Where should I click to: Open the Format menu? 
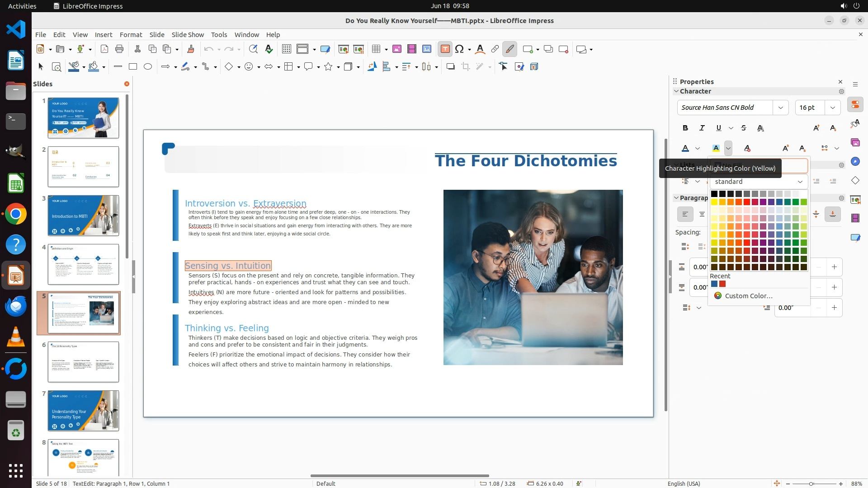131,35
